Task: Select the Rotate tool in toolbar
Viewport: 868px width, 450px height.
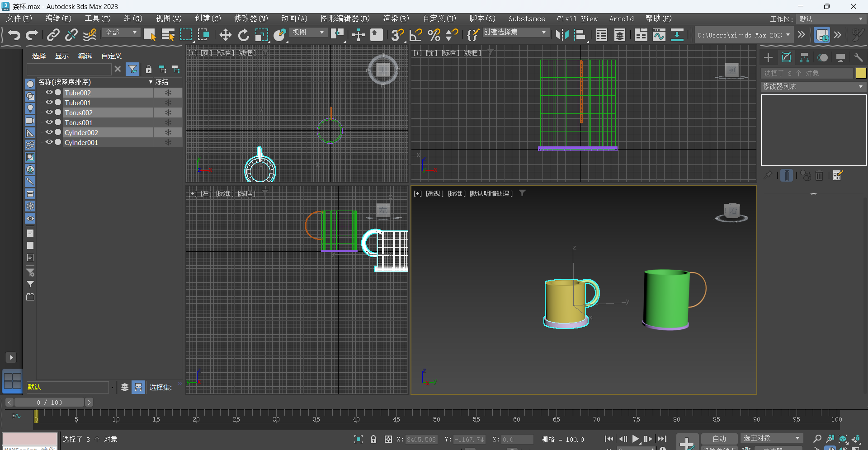Action: click(243, 35)
